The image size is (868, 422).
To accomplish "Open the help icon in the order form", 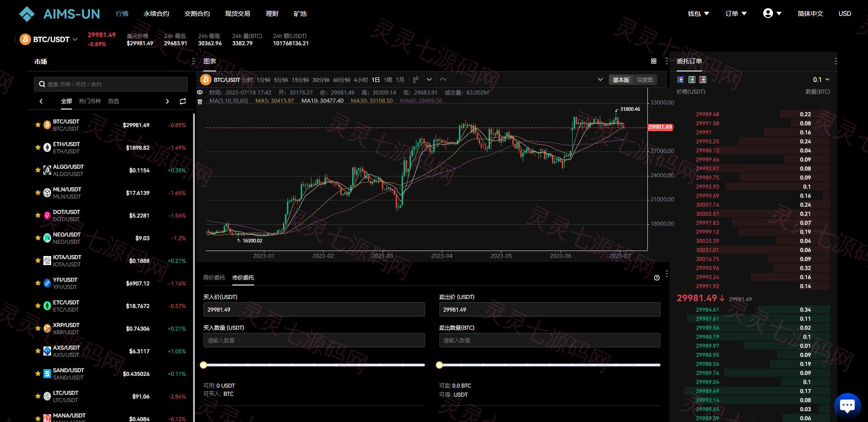I will (x=657, y=278).
